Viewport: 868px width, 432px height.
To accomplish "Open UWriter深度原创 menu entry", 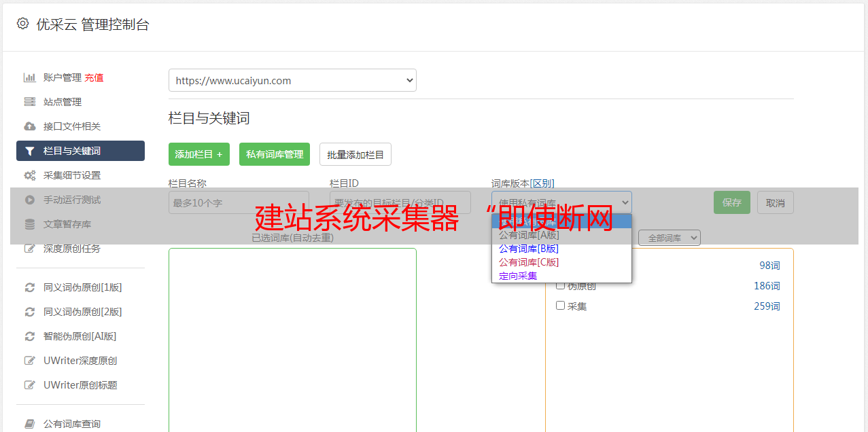I will (x=80, y=361).
